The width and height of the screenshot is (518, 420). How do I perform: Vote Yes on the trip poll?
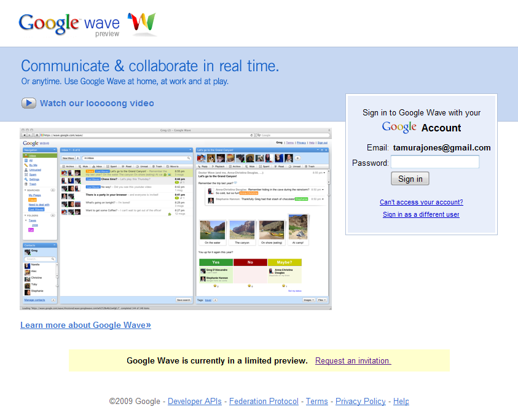pyautogui.click(x=215, y=262)
